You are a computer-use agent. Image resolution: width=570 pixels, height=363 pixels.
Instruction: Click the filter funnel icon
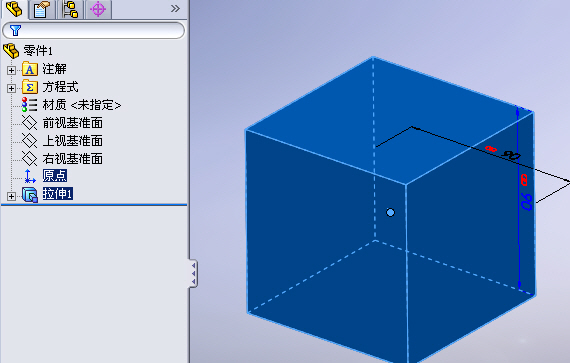coord(15,31)
